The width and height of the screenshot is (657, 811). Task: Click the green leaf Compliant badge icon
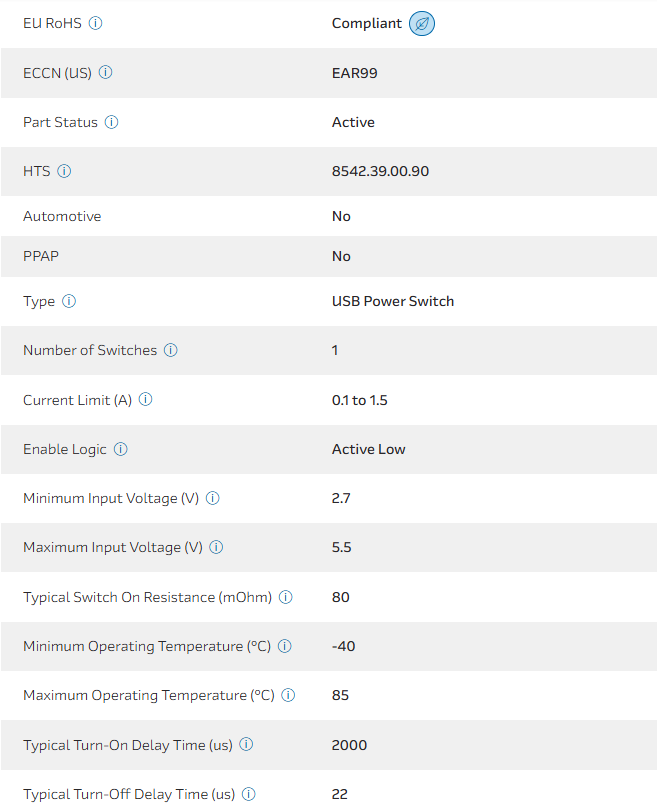[422, 23]
